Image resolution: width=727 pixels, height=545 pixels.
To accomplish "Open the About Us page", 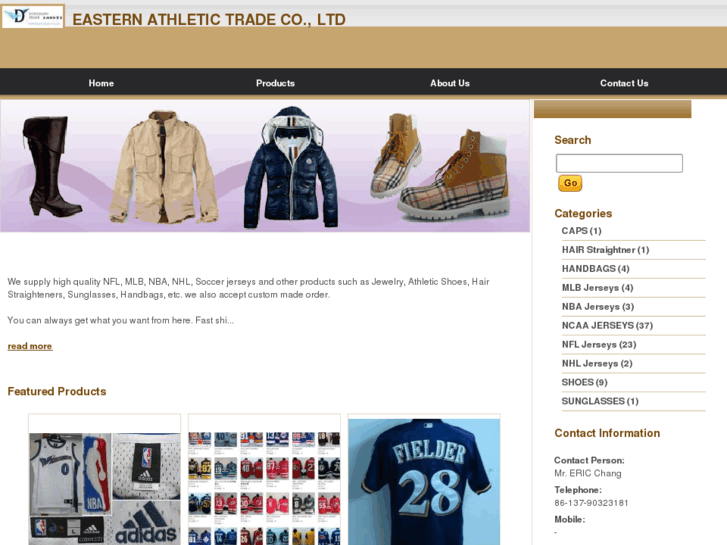I will (x=450, y=83).
